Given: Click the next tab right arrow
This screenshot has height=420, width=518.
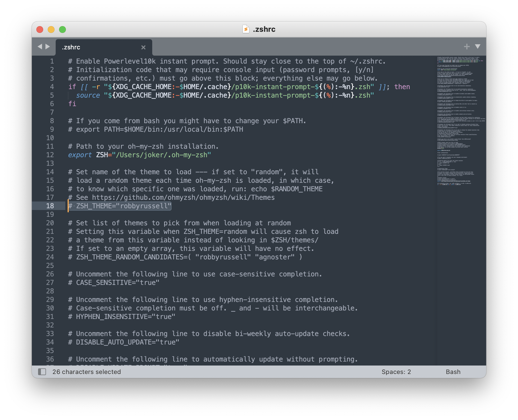Looking at the screenshot, I should point(48,47).
